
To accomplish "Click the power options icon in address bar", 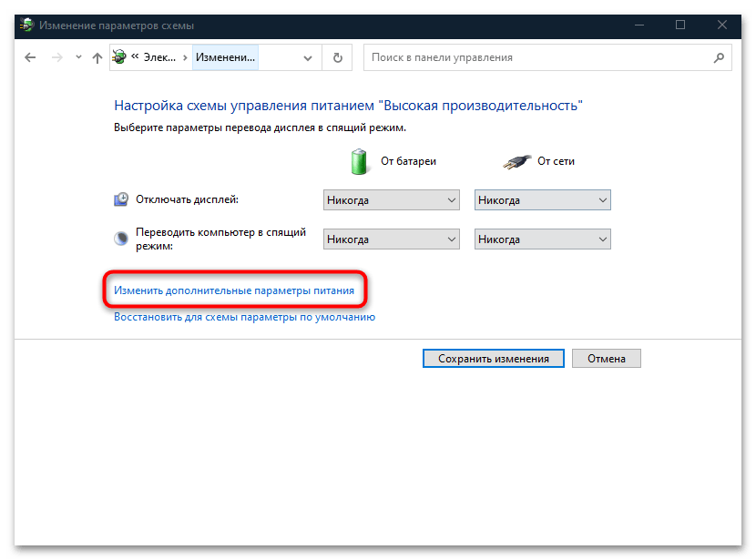I will 120,57.
